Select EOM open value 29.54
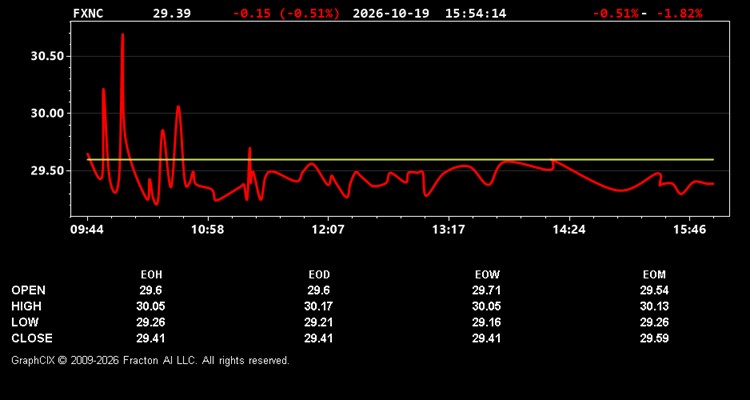The width and height of the screenshot is (750, 400). pos(654,290)
